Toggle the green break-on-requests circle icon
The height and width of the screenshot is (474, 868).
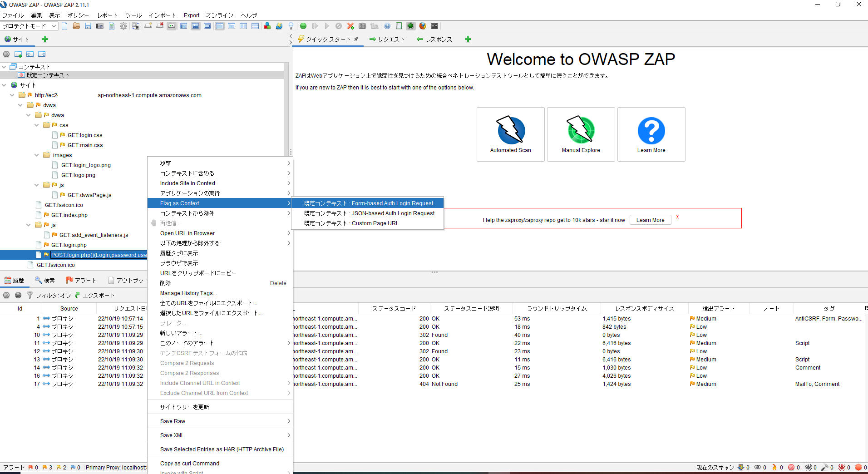pos(303,26)
